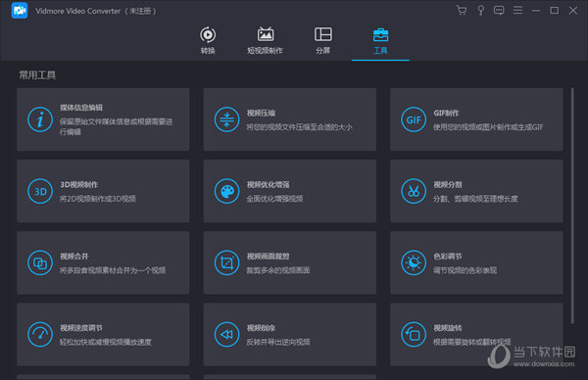Switch to the 短视频制作 tab
The height and width of the screenshot is (380, 588).
[266, 40]
